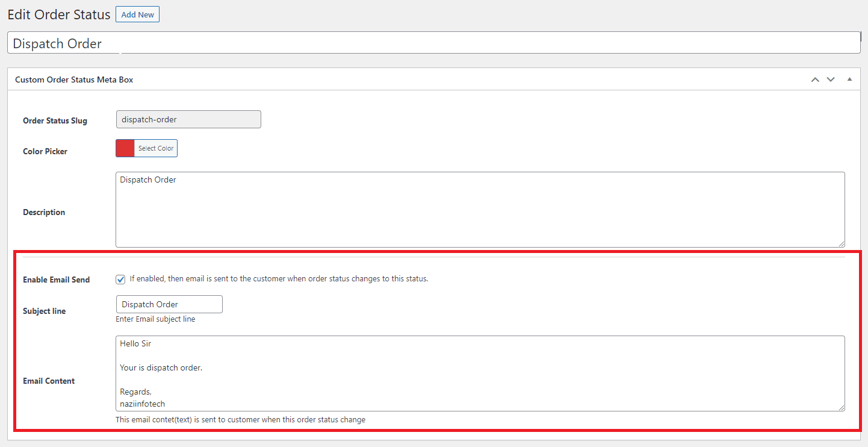Move the meta box down with the down chevron
This screenshot has width=868, height=447.
click(831, 80)
